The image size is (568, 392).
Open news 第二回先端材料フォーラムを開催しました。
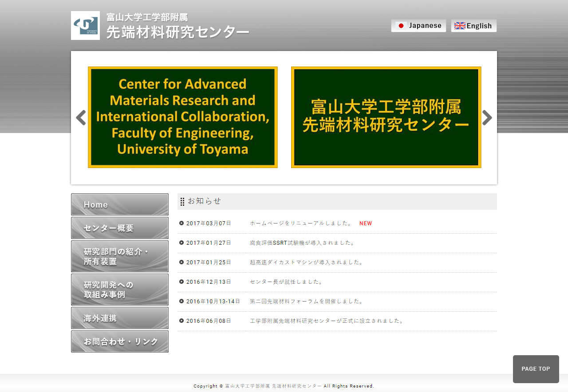(307, 302)
